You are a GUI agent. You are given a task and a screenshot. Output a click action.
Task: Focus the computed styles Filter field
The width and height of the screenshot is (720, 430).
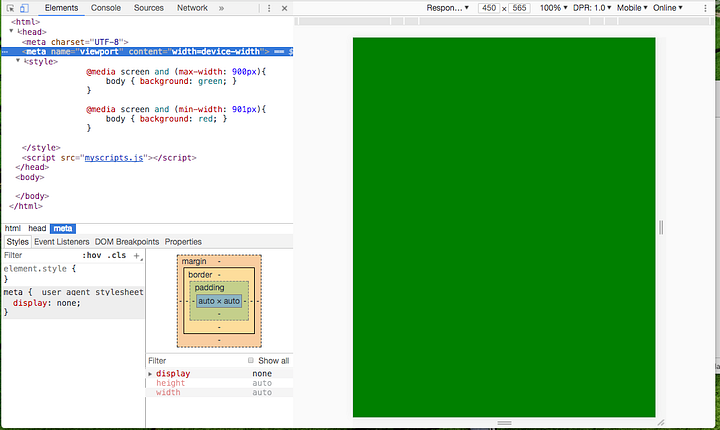coord(195,361)
